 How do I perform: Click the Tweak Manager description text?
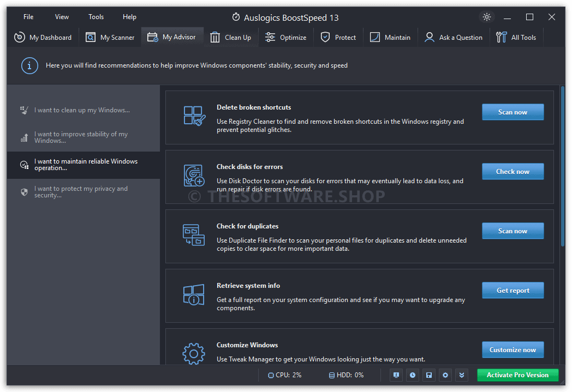(321, 359)
